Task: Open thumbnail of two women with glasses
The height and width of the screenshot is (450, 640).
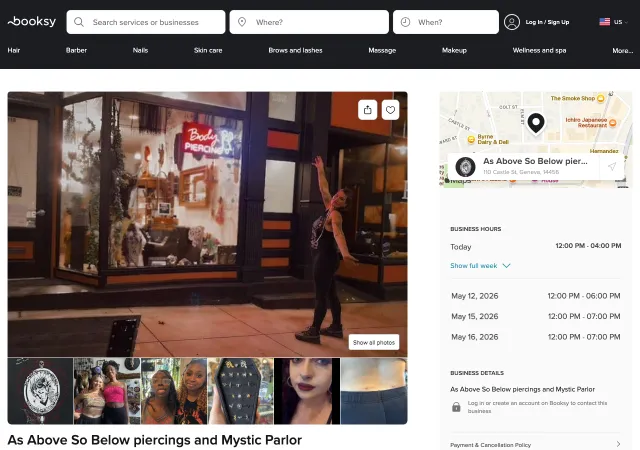Action: click(174, 391)
